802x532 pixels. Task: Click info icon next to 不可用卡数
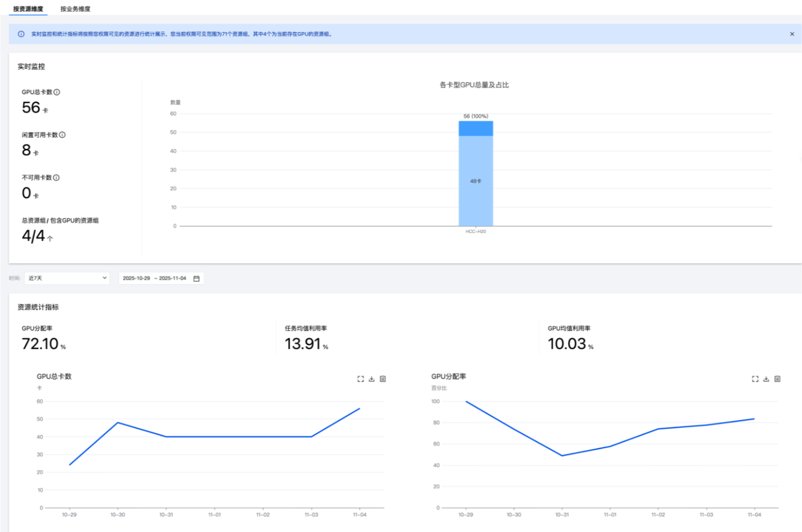[x=56, y=177]
